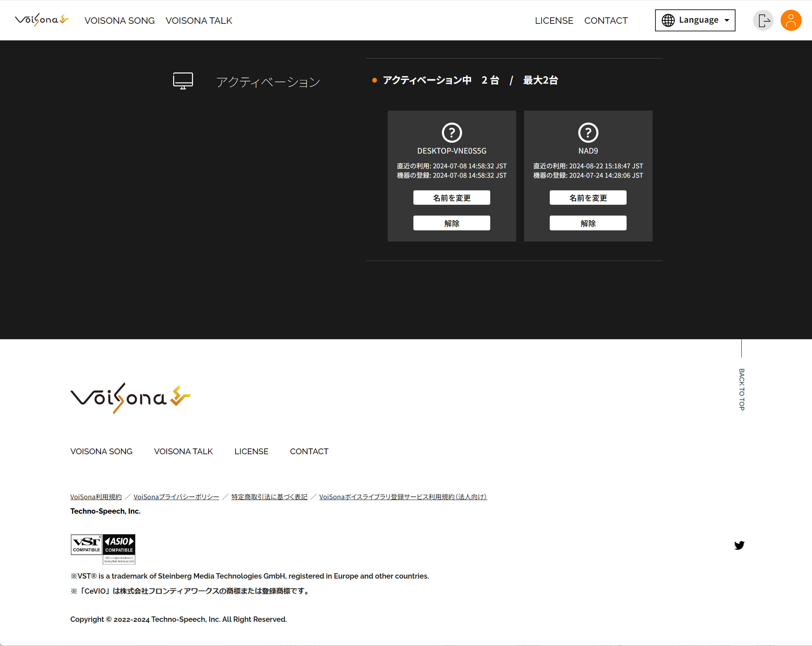Rename the NAD9 device with 名前を変更
This screenshot has width=812, height=646.
point(588,198)
